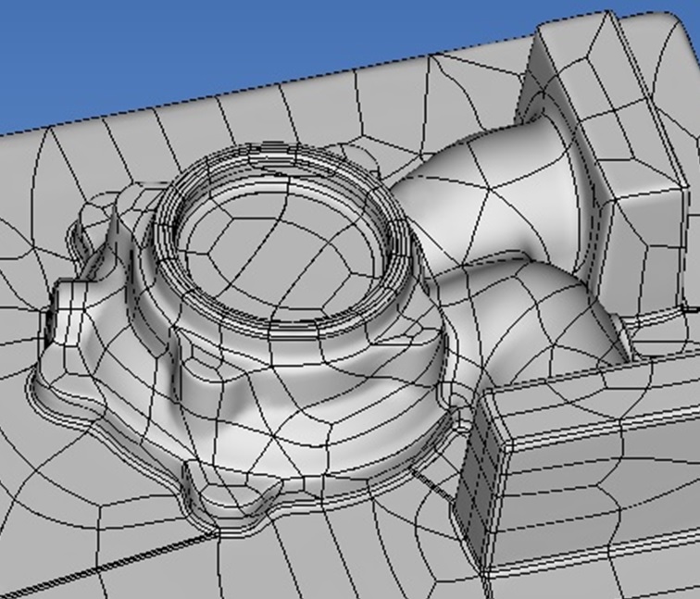Click the blue background above the model
Viewport: 700px width, 599px height.
pyautogui.click(x=231, y=46)
